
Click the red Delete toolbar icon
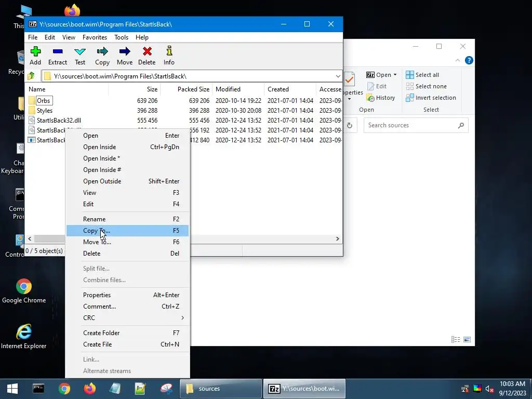147,56
